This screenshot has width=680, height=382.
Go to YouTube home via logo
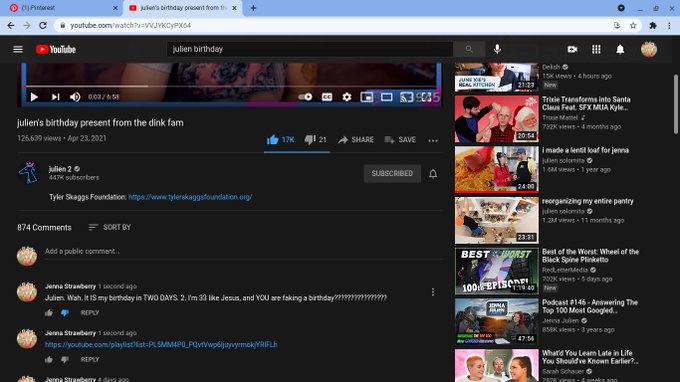56,49
